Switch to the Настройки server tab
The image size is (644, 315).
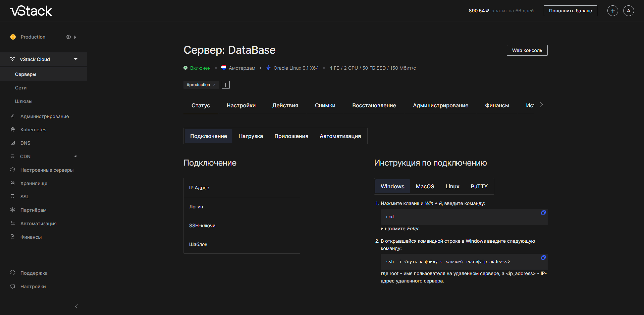(241, 105)
